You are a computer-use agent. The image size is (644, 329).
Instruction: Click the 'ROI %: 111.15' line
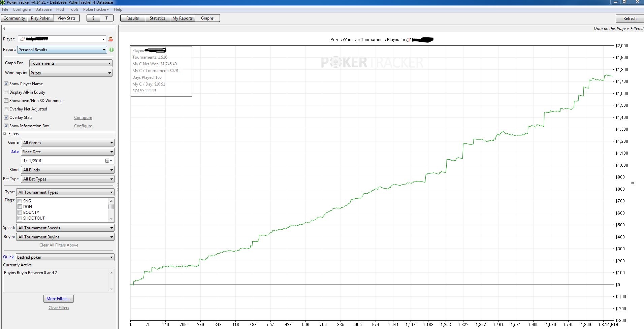(144, 91)
